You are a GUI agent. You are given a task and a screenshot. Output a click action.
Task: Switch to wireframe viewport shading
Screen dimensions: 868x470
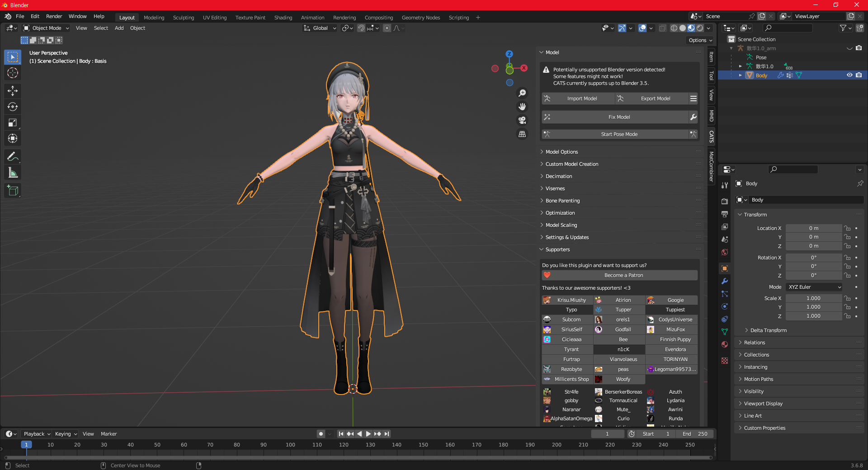coord(674,28)
